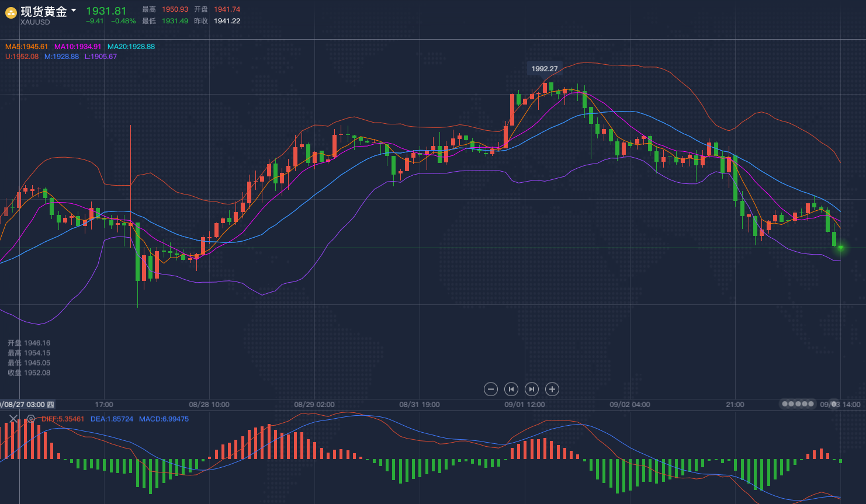Open MACD indicator settings gear

point(30,419)
